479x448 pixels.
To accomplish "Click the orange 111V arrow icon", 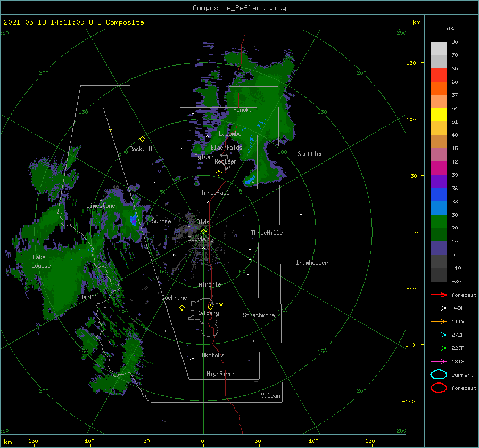I will pyautogui.click(x=439, y=321).
